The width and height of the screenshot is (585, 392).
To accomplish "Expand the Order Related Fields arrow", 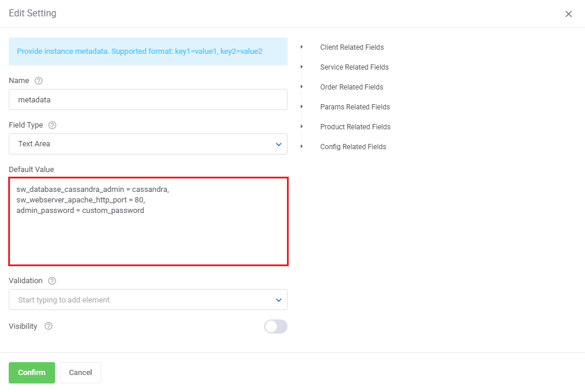I will coord(302,87).
